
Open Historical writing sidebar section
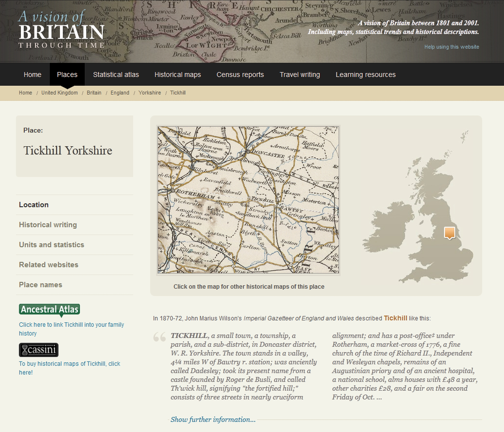(74, 225)
